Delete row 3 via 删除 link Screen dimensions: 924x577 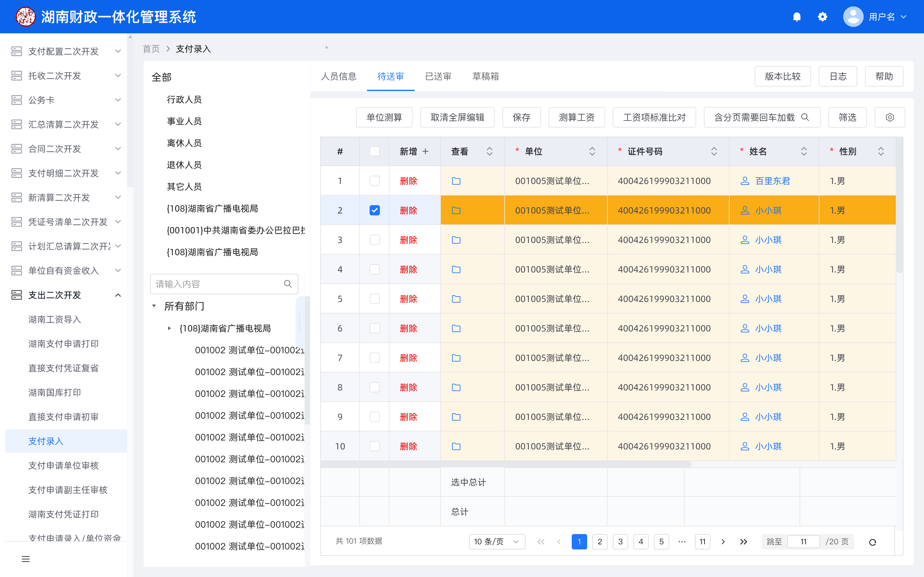pyautogui.click(x=408, y=240)
